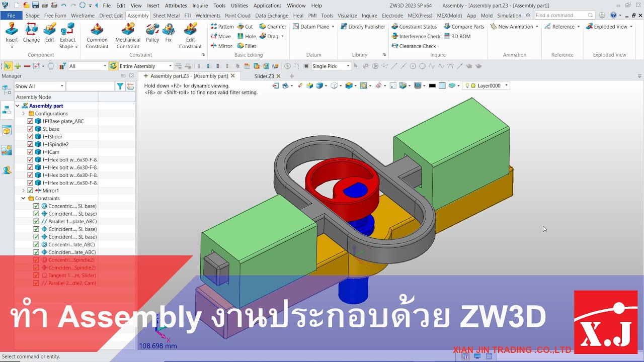
Task: Select the Chamfer tool
Action: click(x=273, y=27)
